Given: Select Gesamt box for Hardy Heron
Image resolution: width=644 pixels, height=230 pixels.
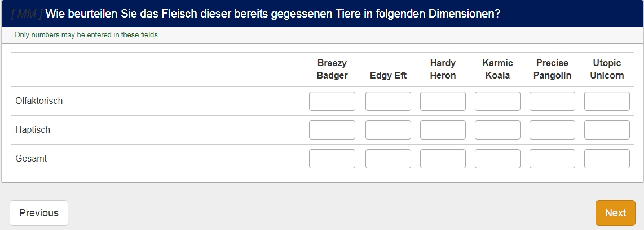Looking at the screenshot, I should [443, 159].
